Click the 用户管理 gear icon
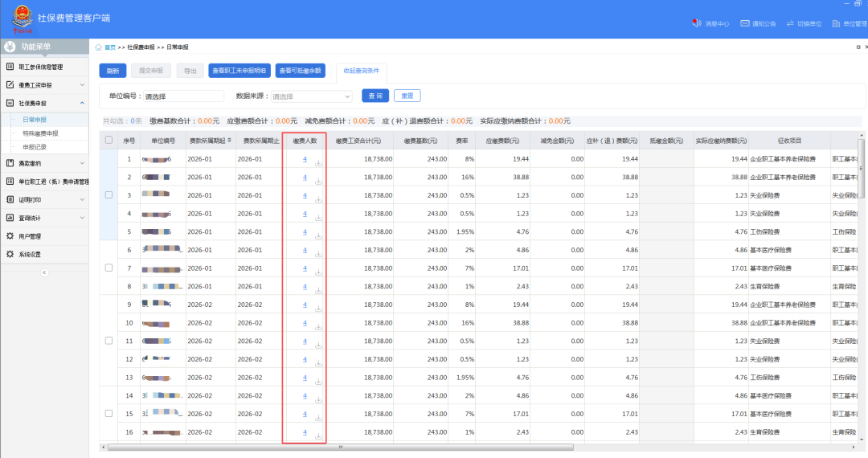868x458 pixels. (x=10, y=236)
